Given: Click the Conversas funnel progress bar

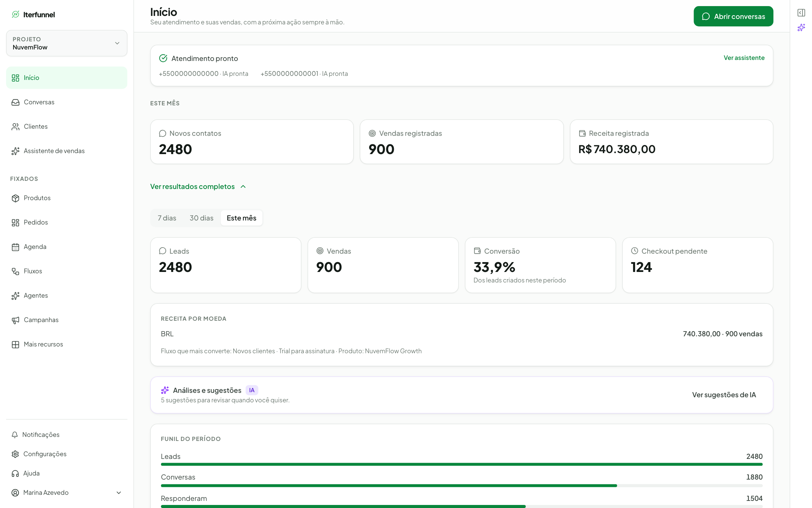Looking at the screenshot, I should pyautogui.click(x=461, y=486).
